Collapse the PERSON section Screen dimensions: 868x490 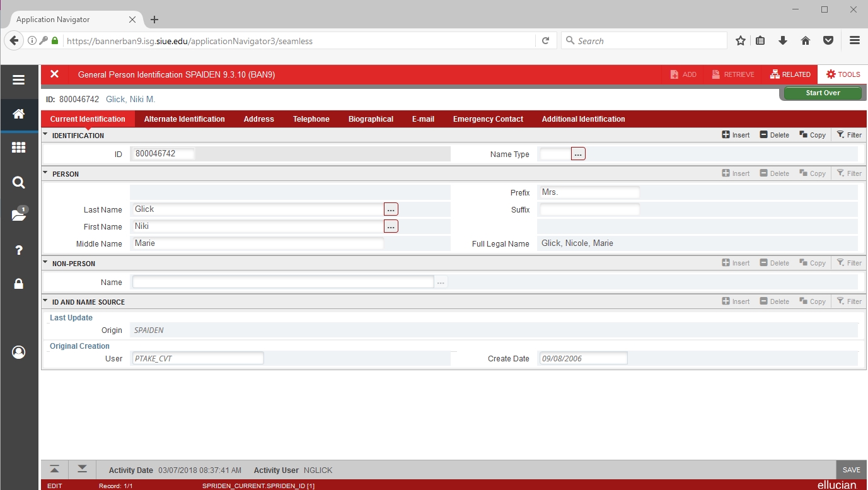coord(45,173)
